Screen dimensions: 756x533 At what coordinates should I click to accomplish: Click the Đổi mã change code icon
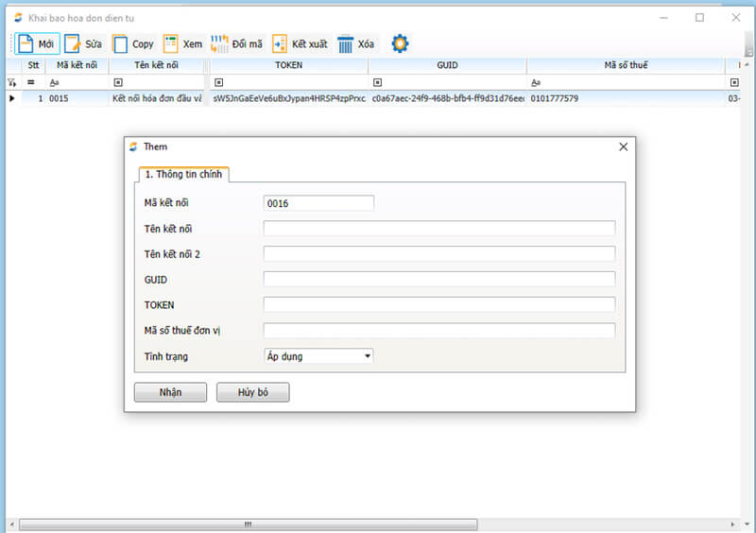coord(219,43)
